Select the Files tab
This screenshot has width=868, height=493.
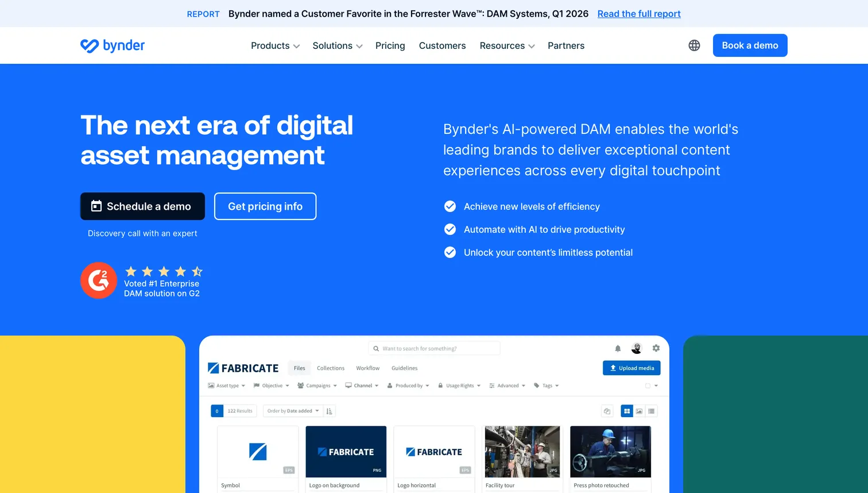[300, 368]
